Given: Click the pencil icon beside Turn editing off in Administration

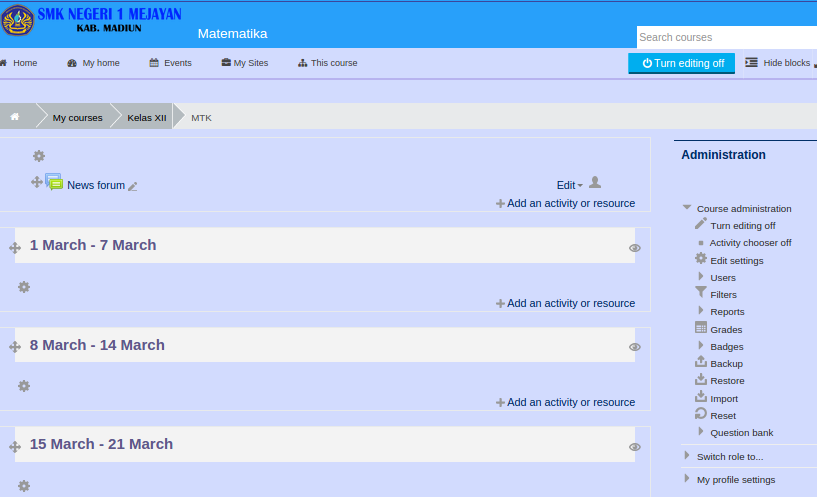Looking at the screenshot, I should pos(701,224).
